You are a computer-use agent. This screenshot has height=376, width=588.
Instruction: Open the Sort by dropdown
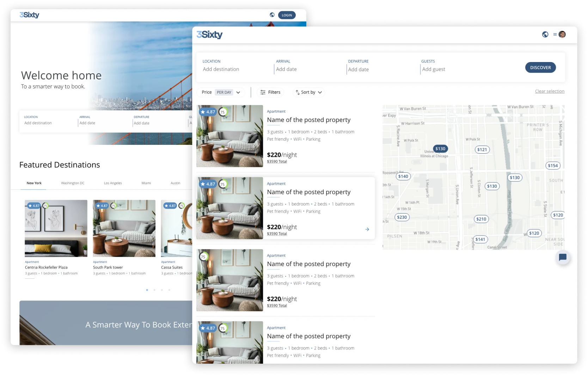tap(309, 92)
